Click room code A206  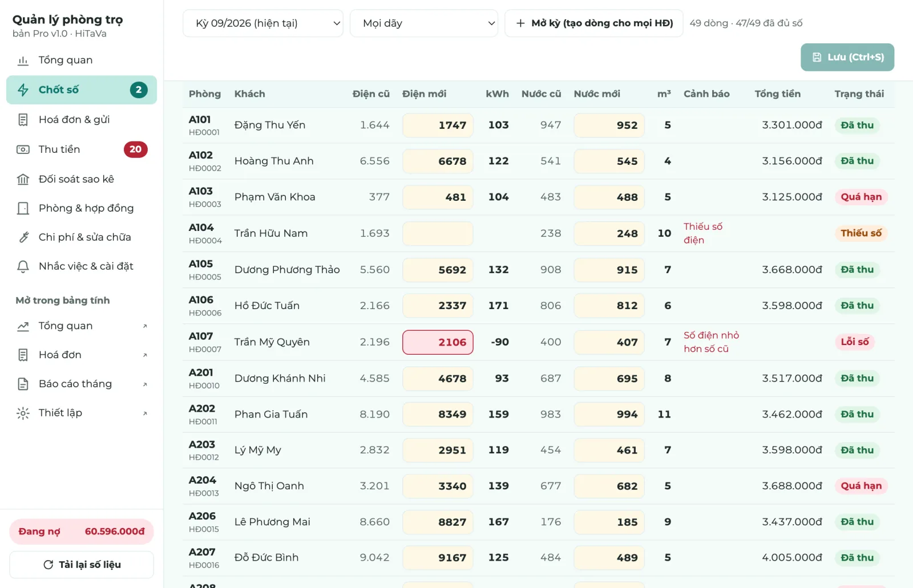(x=202, y=516)
